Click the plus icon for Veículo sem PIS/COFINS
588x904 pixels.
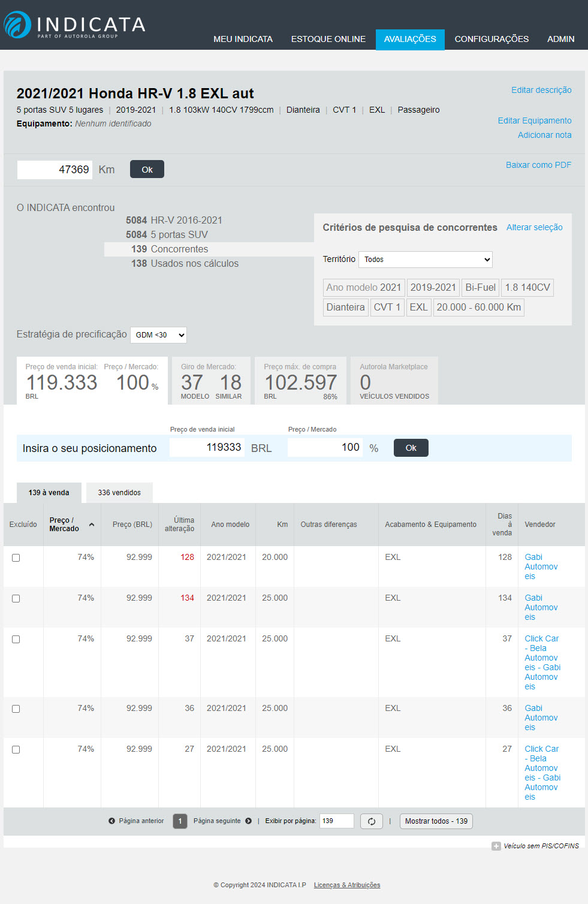point(496,846)
